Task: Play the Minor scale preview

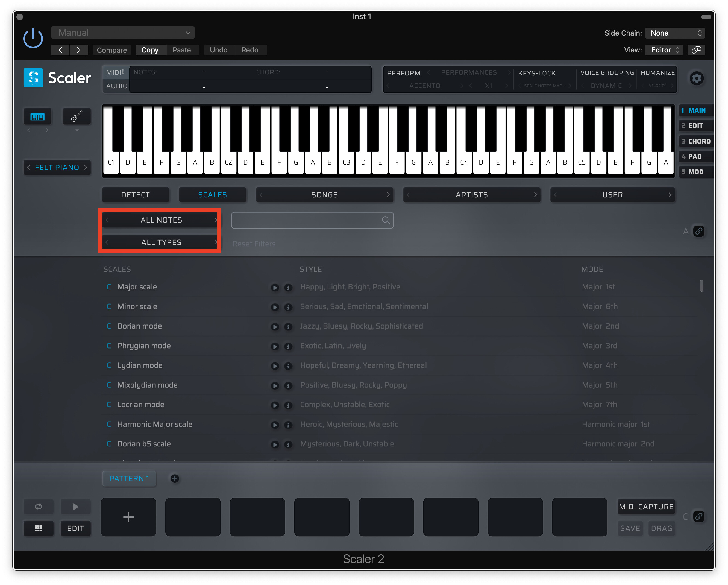Action: [x=275, y=307]
